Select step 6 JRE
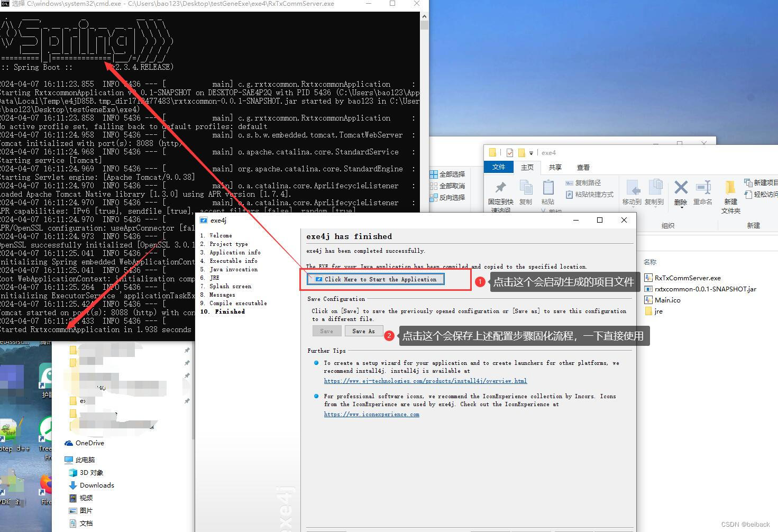The image size is (778, 532). click(x=209, y=278)
